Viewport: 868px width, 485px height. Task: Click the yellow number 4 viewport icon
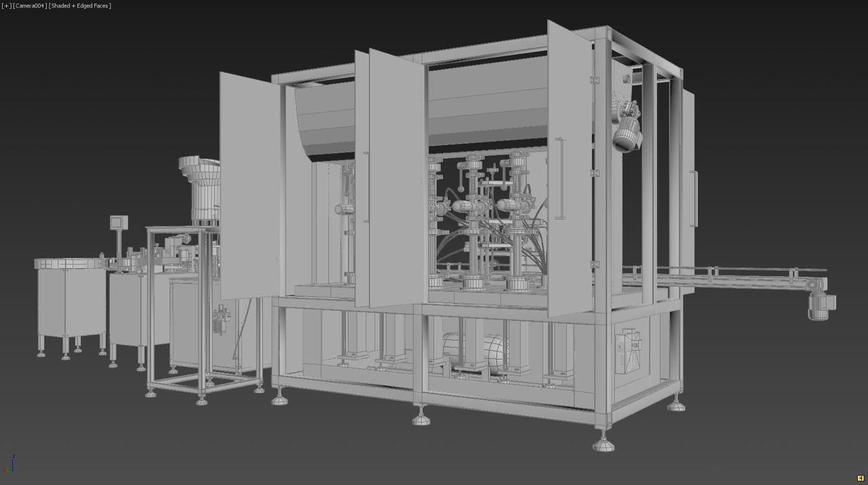[x=861, y=478]
